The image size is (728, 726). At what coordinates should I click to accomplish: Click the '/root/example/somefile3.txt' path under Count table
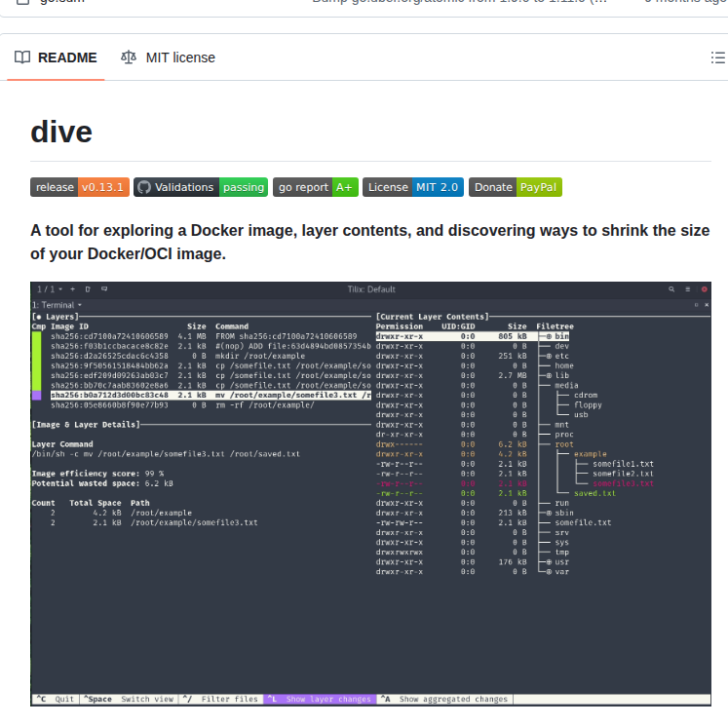(194, 522)
